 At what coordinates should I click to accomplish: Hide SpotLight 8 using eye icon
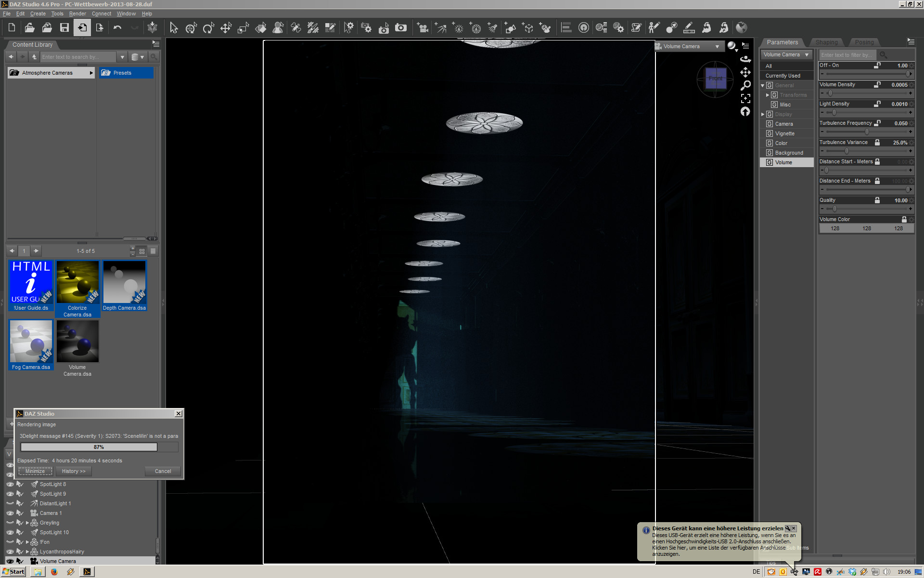(x=10, y=484)
